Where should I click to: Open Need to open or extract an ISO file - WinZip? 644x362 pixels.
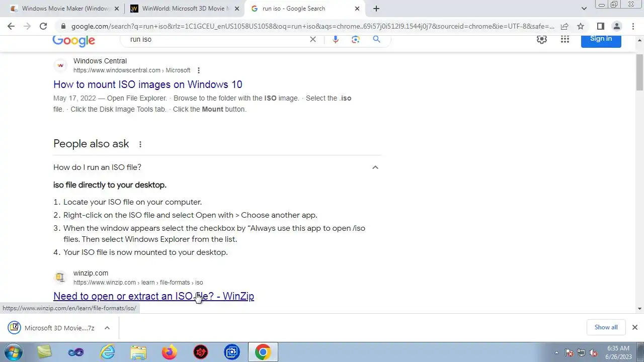click(x=153, y=296)
